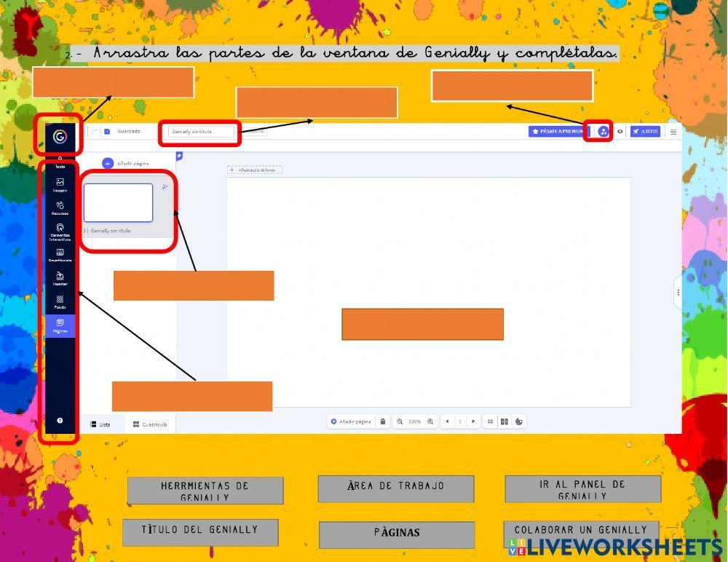Toggle preview with the eye icon
This screenshot has width=728, height=562.
click(620, 132)
